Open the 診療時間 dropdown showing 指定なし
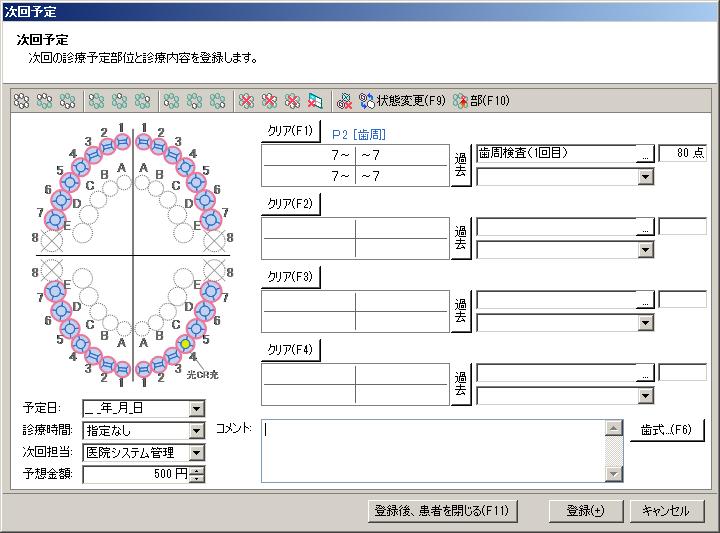720x533 pixels. point(197,431)
